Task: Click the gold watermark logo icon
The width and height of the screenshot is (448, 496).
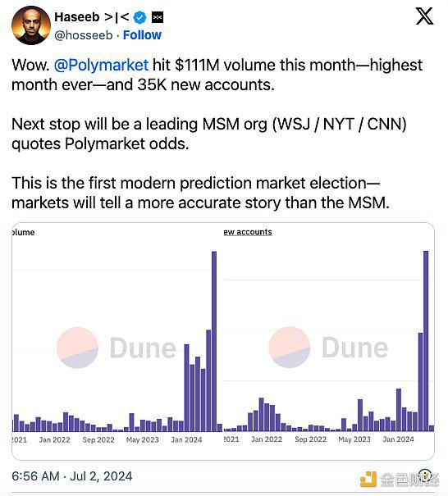Action: coord(368,480)
